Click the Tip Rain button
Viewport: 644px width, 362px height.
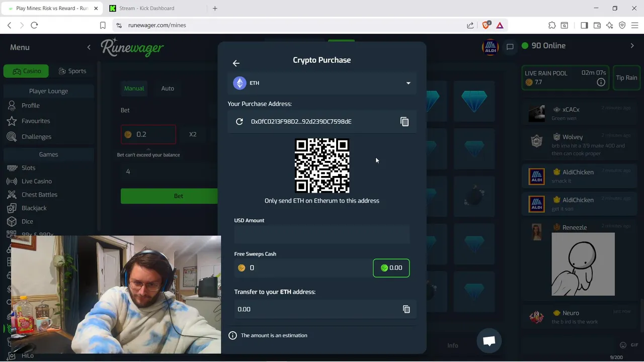626,78
